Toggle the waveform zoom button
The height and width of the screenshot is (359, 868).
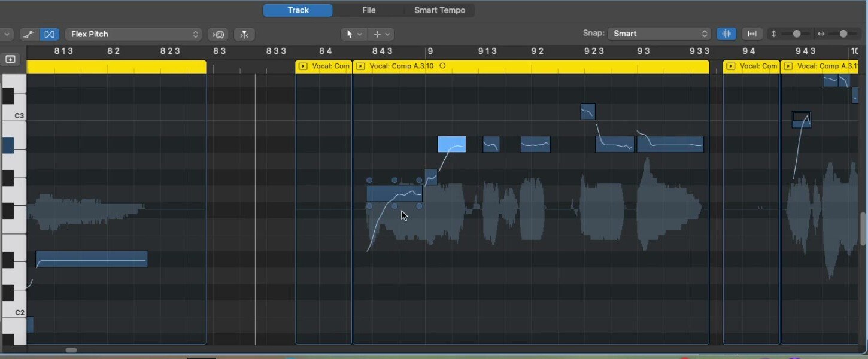click(x=727, y=34)
